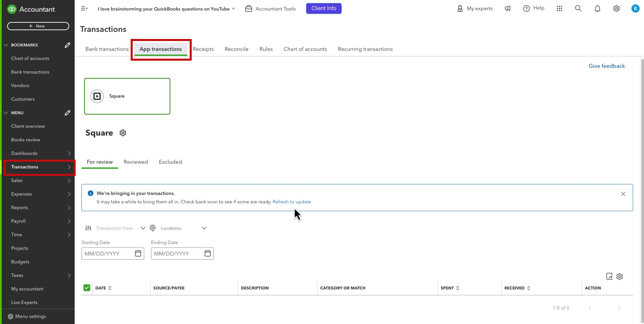The image size is (644, 324).
Task: Expand the Taxes submenu
Action: pos(69,276)
